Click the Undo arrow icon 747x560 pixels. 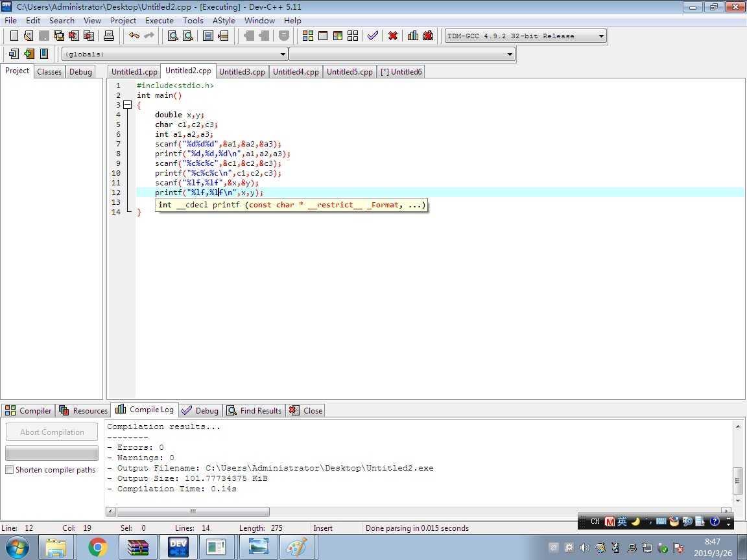pyautogui.click(x=134, y=36)
